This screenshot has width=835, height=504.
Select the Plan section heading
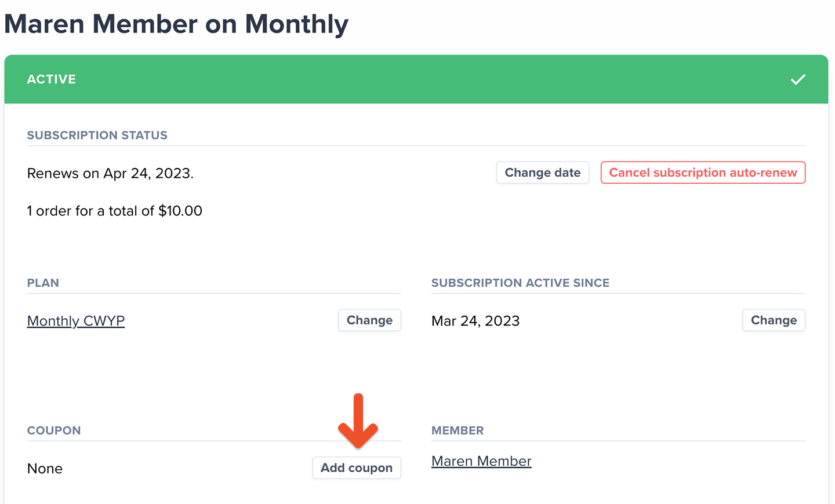click(43, 283)
